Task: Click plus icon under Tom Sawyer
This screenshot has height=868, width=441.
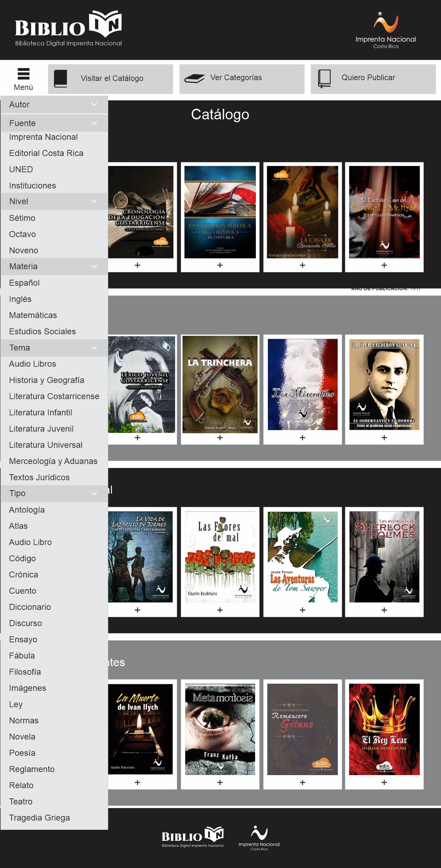Action: coord(302,610)
